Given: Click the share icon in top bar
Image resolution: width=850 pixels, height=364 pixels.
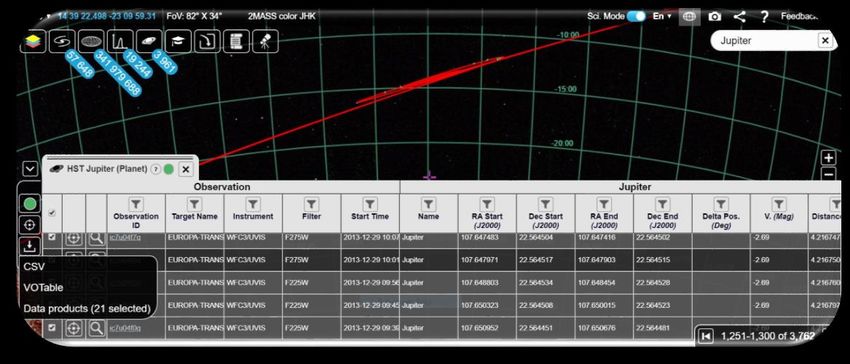Looking at the screenshot, I should coord(739,16).
